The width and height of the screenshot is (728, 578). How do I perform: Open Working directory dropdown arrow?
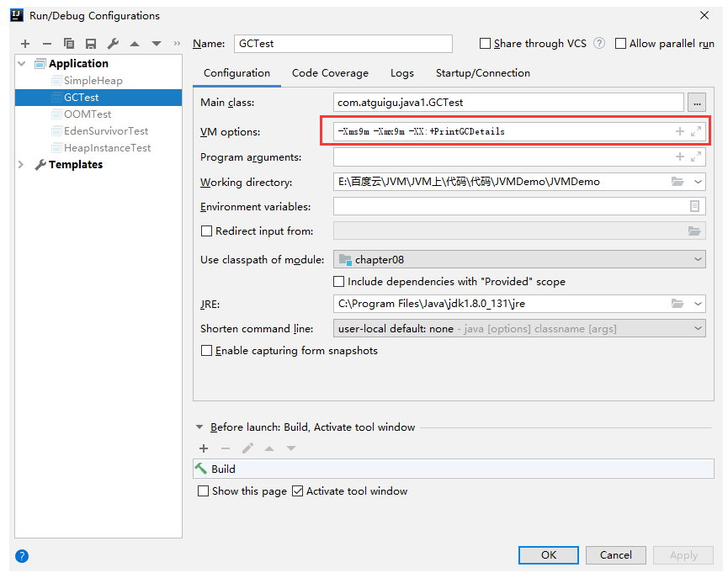tap(698, 182)
